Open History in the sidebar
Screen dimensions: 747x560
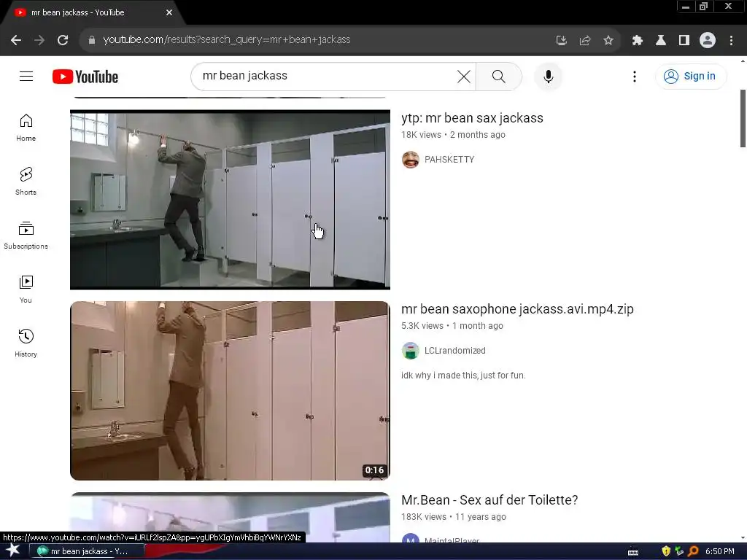pyautogui.click(x=26, y=343)
